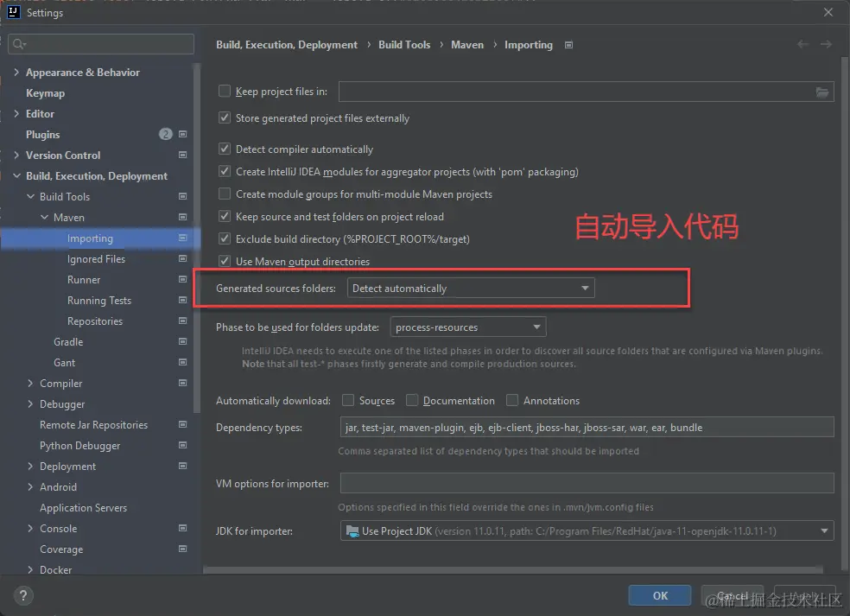Click the project icon beside Version Control

(182, 156)
